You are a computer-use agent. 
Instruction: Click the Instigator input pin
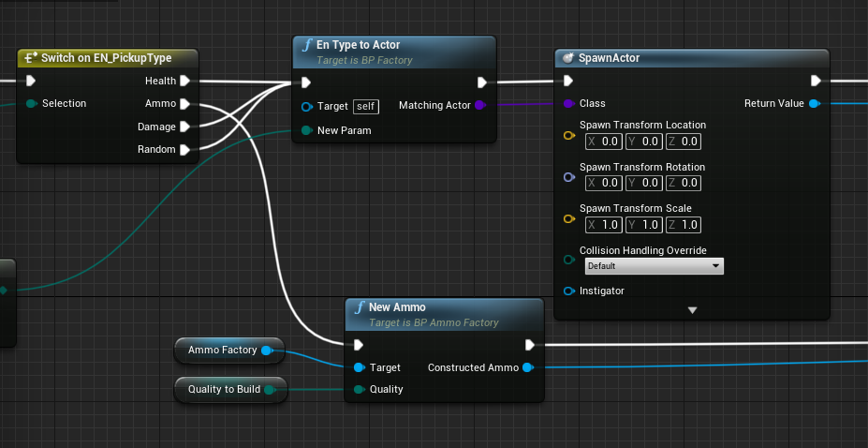coord(568,291)
